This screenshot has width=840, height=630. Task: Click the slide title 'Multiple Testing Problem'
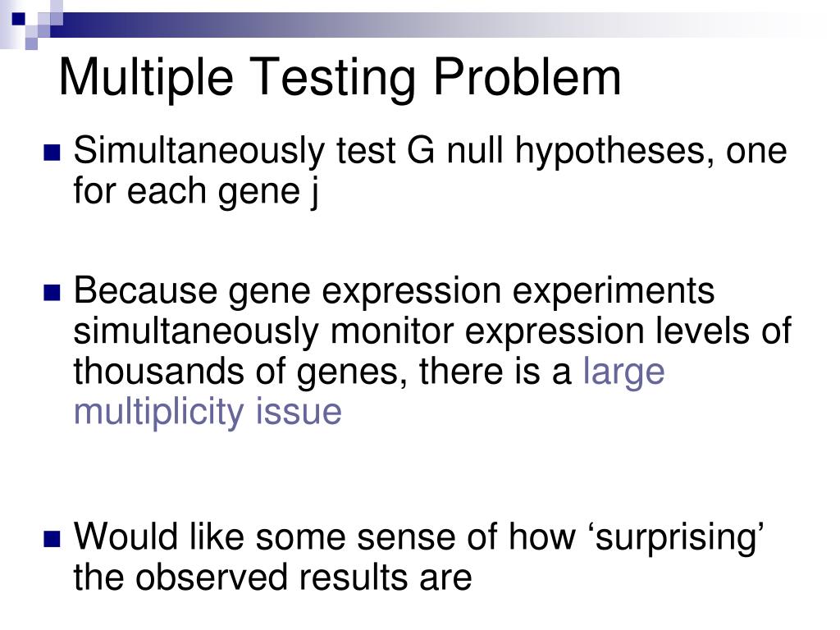coord(340,79)
